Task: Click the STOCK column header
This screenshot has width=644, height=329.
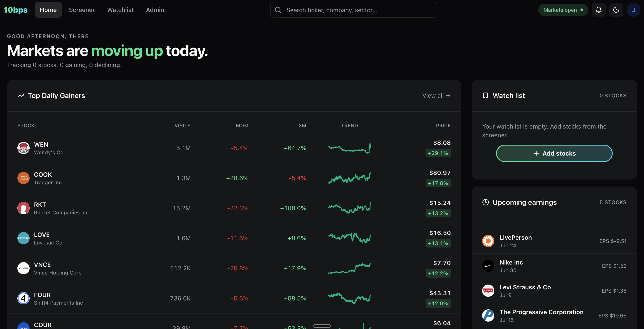Action: click(x=26, y=125)
